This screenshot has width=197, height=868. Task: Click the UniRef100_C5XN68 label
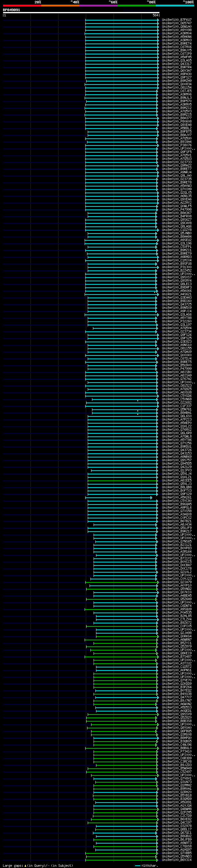pyautogui.click(x=176, y=399)
